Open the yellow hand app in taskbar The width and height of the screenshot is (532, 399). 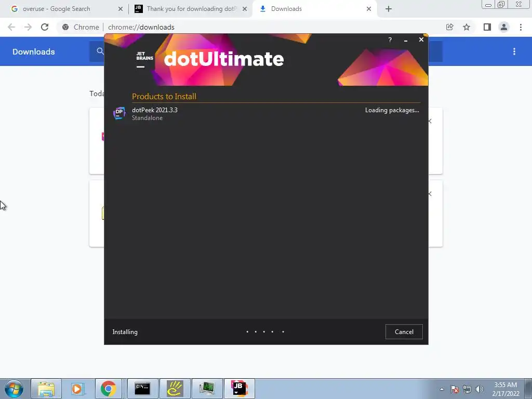175,389
